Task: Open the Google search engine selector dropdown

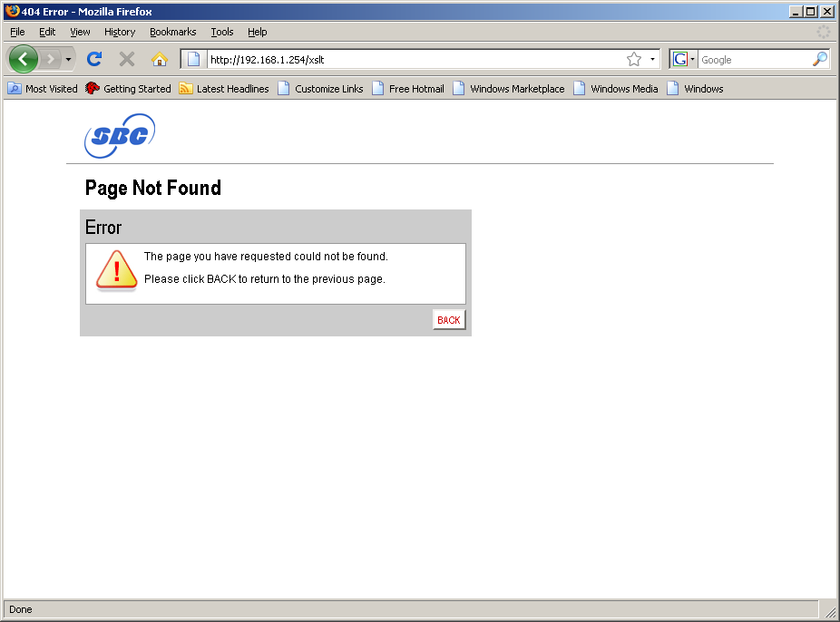Action: coord(683,59)
